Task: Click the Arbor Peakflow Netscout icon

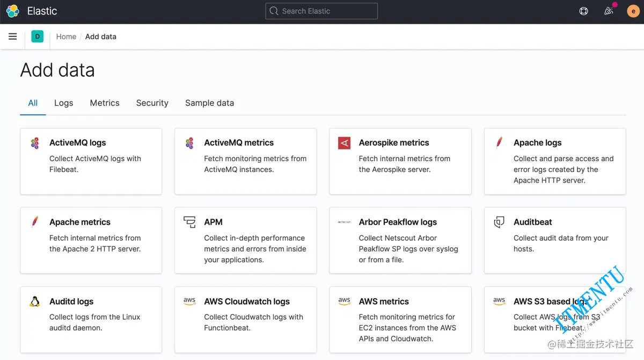Action: [x=344, y=222]
